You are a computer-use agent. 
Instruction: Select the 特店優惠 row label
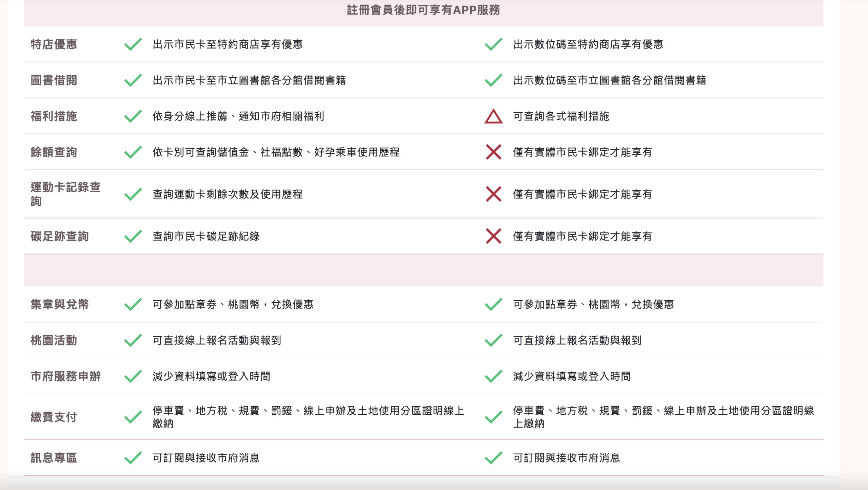(54, 44)
